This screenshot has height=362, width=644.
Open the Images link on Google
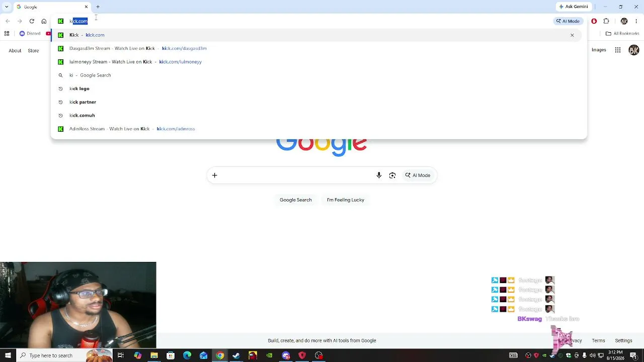[599, 50]
